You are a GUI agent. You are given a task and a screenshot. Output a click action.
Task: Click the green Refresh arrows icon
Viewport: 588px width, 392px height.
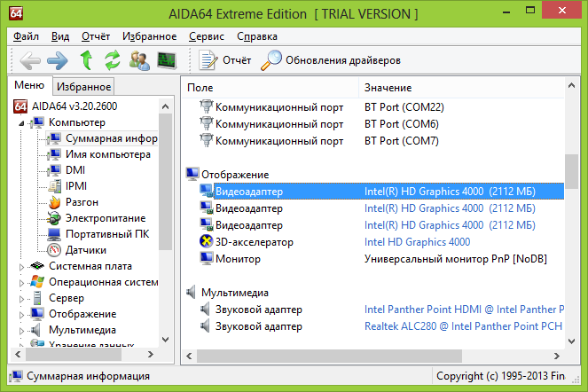pos(113,60)
